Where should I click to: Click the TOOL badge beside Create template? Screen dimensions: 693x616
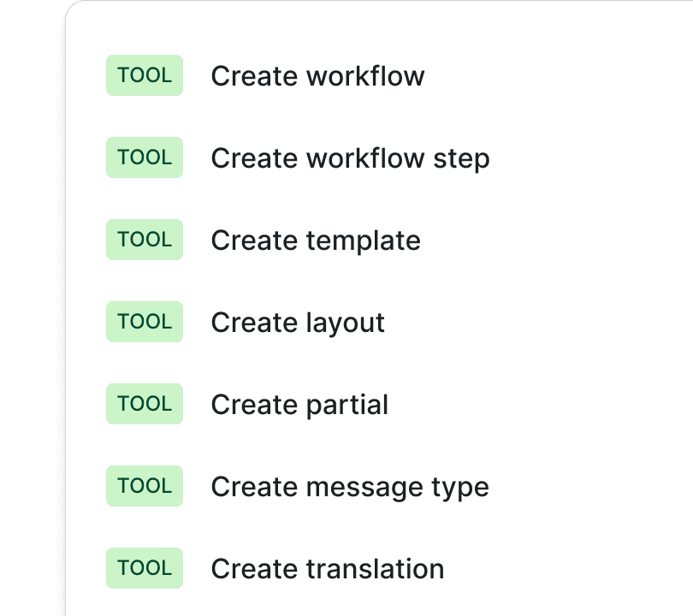pyautogui.click(x=144, y=240)
